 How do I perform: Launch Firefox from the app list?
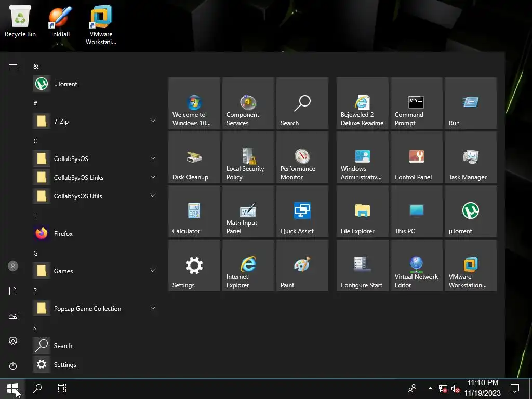[95, 233]
